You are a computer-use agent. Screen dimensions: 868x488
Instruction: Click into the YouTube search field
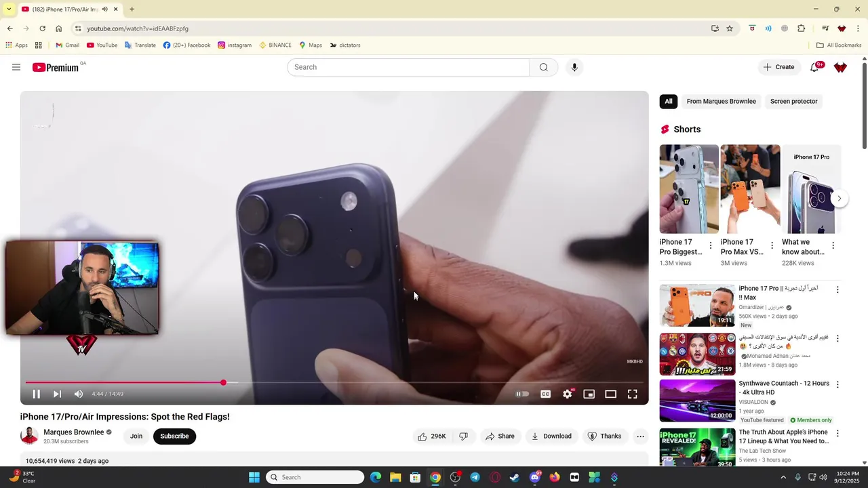[408, 67]
